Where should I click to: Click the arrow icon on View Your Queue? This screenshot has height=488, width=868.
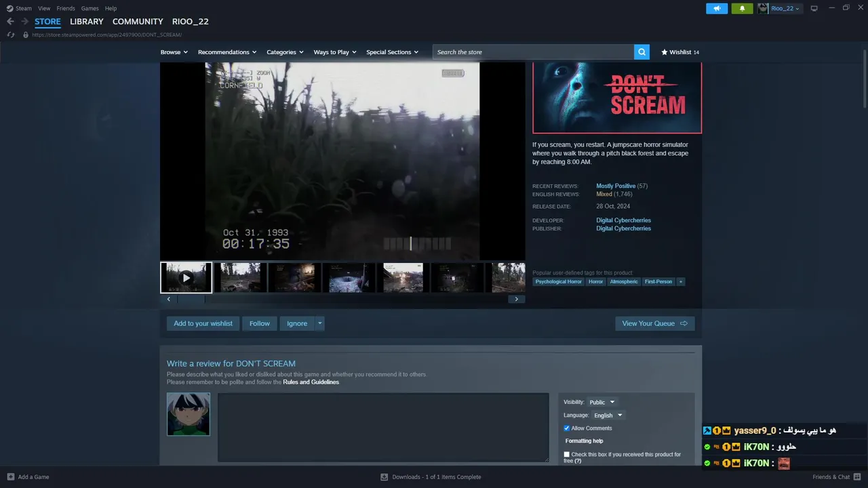tap(684, 323)
